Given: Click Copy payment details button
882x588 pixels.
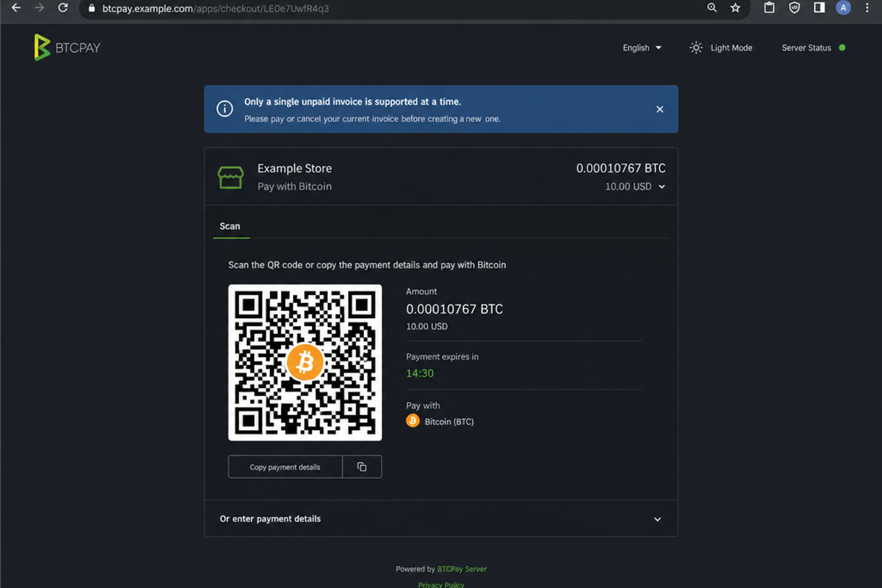Looking at the screenshot, I should pyautogui.click(x=285, y=467).
